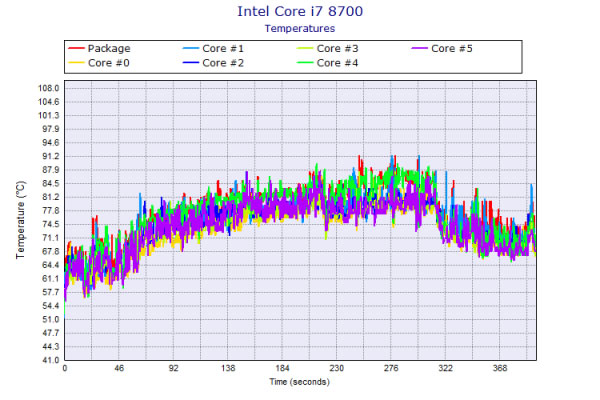Click the 108.0 y-axis value
Viewport: 600px width, 400px height.
click(x=49, y=88)
